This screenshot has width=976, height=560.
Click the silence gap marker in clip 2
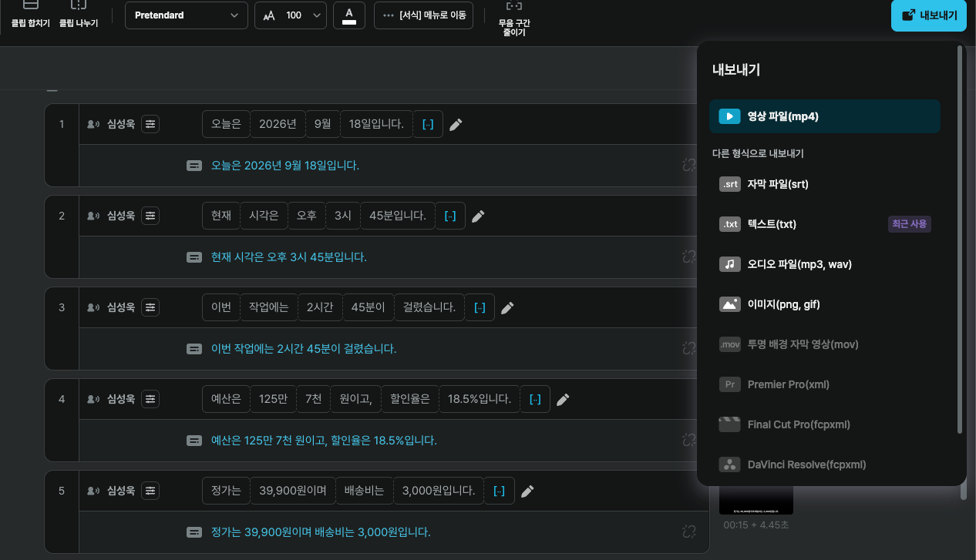coord(450,216)
